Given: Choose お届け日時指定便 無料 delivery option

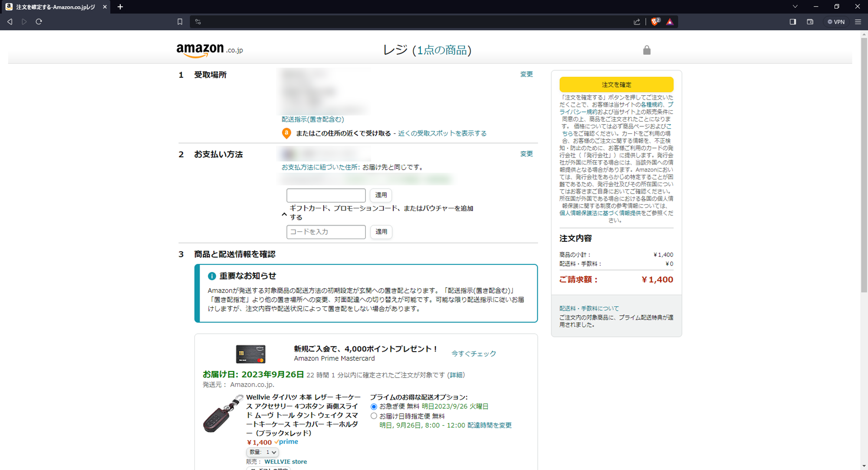Looking at the screenshot, I should 374,415.
